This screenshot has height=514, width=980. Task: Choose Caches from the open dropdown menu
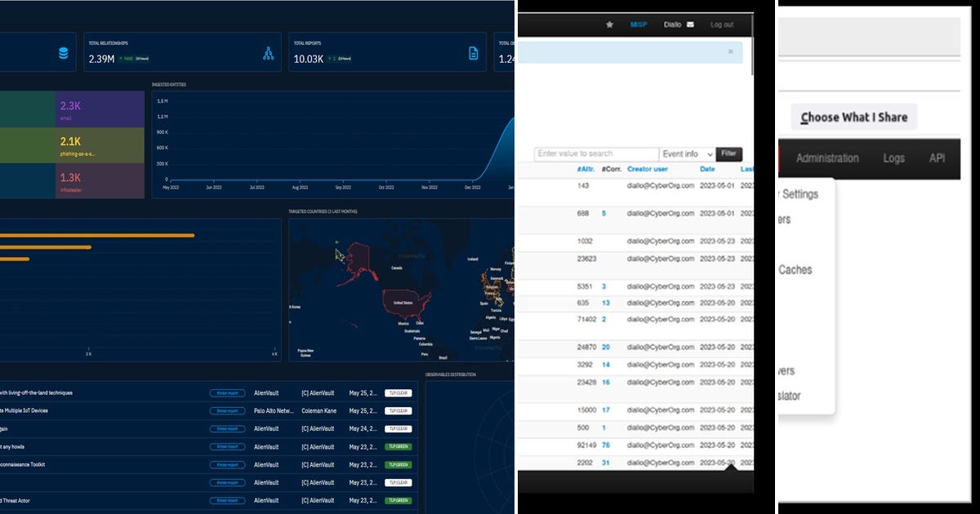796,270
